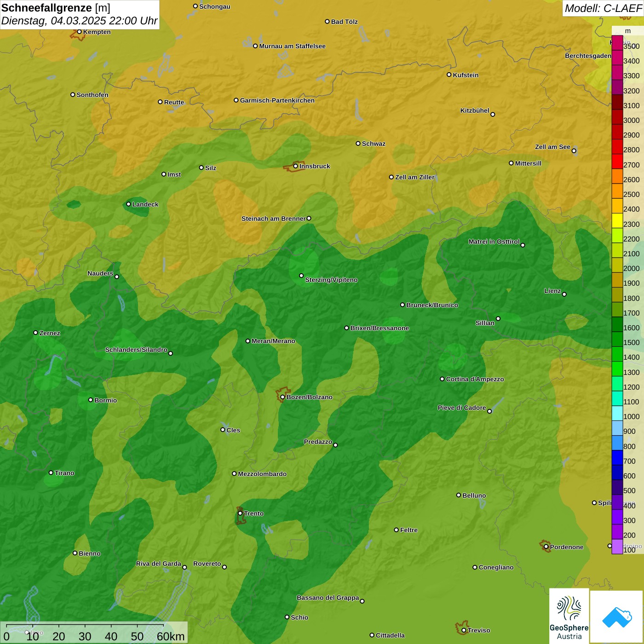Viewport: 644px width, 644px height.
Task: Click the Modell: C-LAEF label
Action: [603, 8]
